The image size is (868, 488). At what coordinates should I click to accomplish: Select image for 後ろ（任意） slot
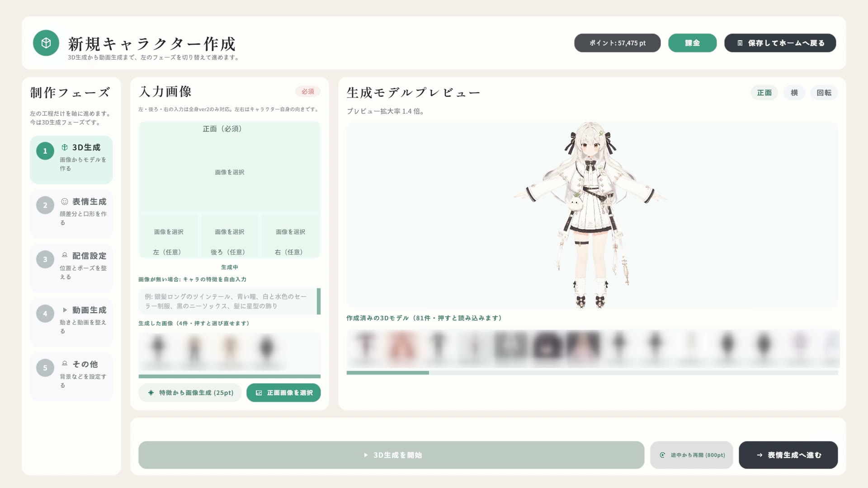pos(230,236)
